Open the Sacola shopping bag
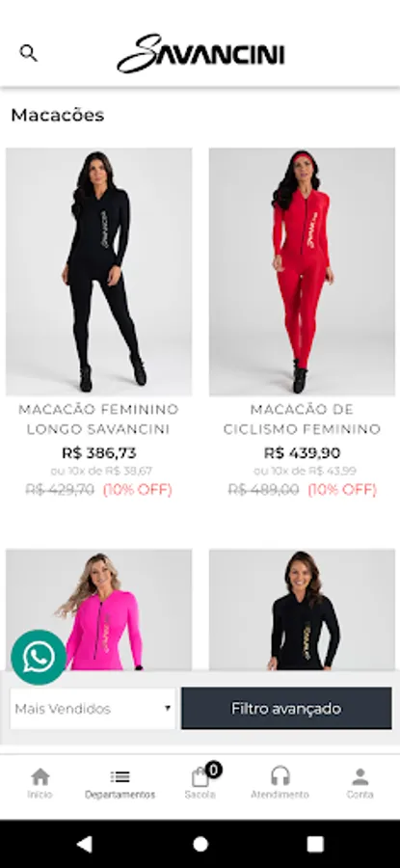Screen dimensions: 400x868 (200, 782)
